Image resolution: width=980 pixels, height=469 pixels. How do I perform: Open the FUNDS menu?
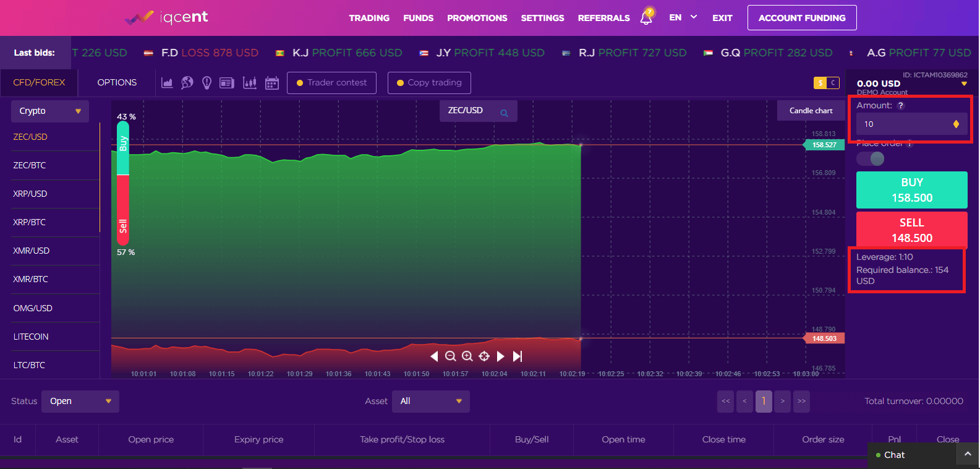(419, 18)
